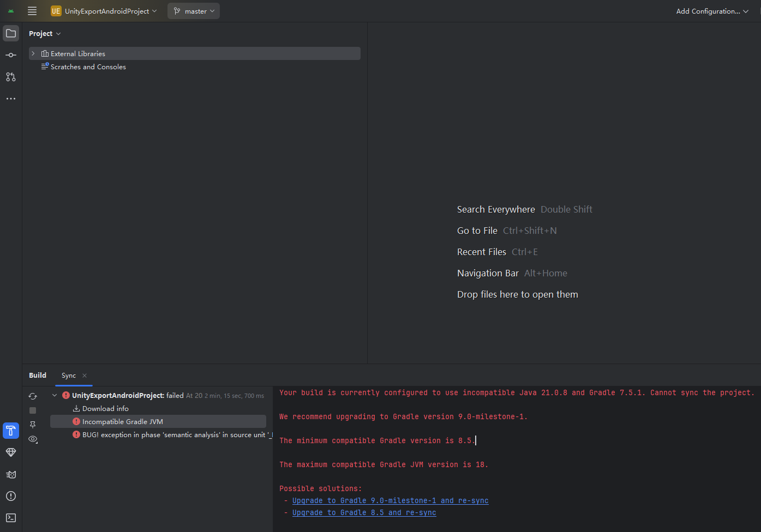Click 'We recommend upgrading to Gradle' line
This screenshot has width=761, height=532.
point(404,416)
